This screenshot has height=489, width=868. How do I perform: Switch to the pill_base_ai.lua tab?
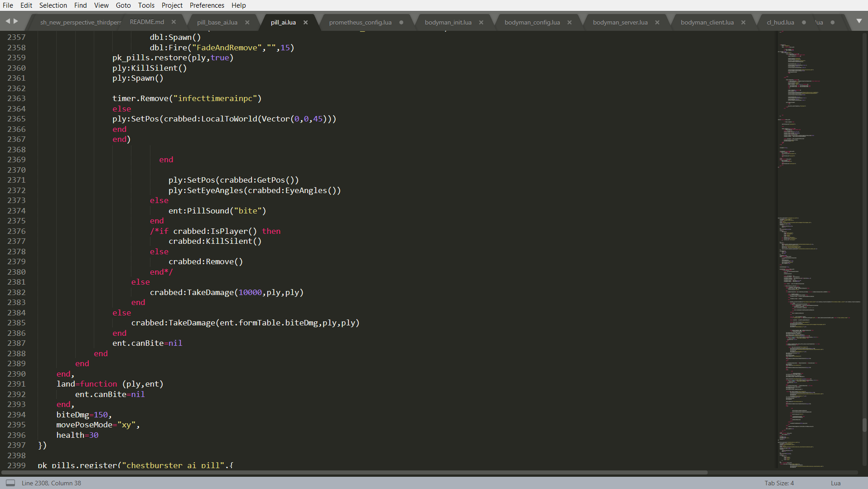[x=217, y=22]
